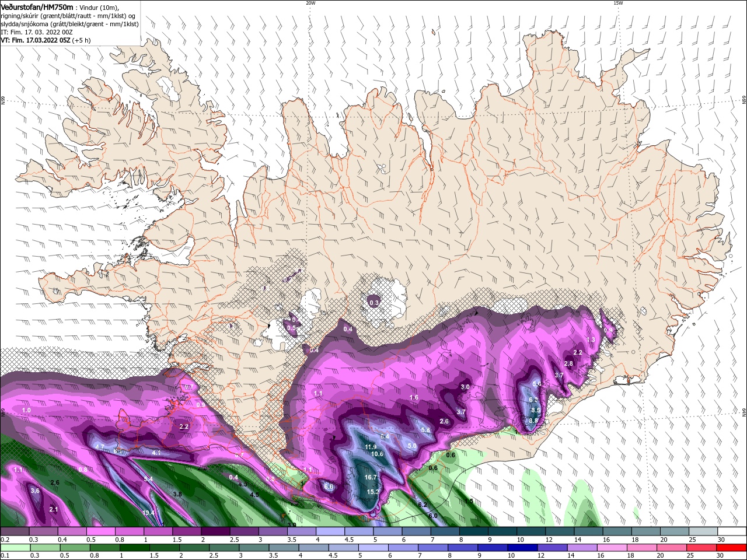The width and height of the screenshot is (747, 560).
Task: Click the 20W longitude label
Action: coord(310,3)
